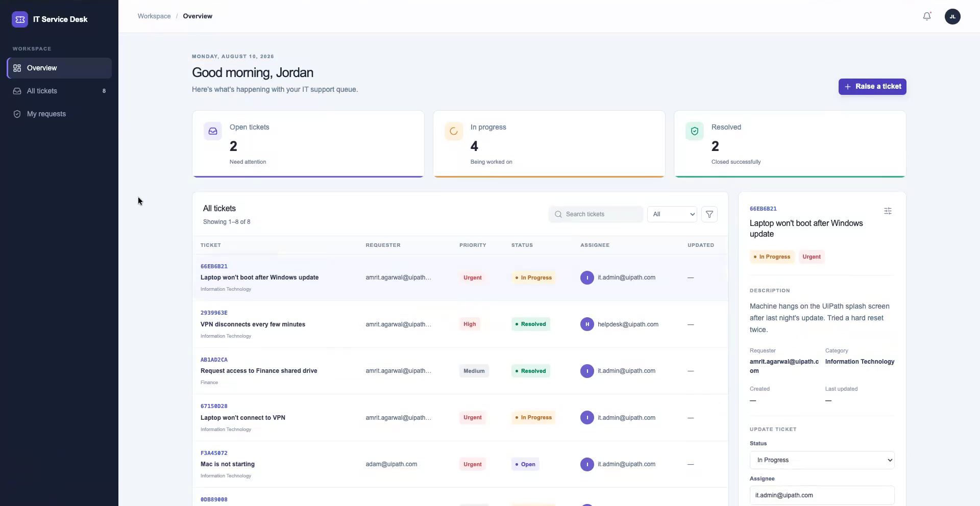Open the JL user avatar menu

tap(952, 16)
